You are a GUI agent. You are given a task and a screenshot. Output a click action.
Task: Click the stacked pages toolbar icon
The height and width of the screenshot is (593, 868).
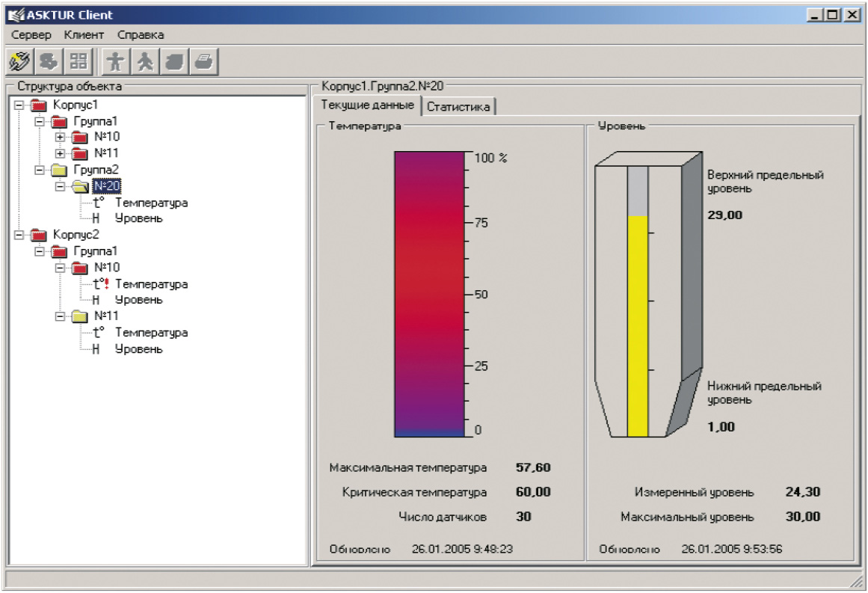(x=174, y=61)
